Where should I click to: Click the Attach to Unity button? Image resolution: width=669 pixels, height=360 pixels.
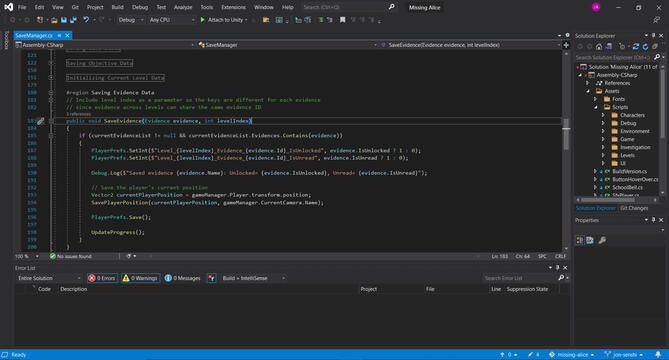pos(224,20)
